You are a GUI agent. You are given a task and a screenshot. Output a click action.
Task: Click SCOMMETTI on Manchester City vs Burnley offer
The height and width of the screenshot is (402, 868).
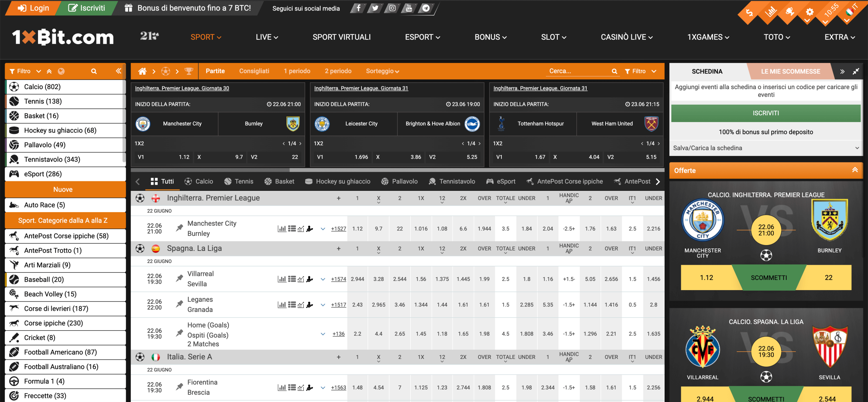[x=769, y=278]
